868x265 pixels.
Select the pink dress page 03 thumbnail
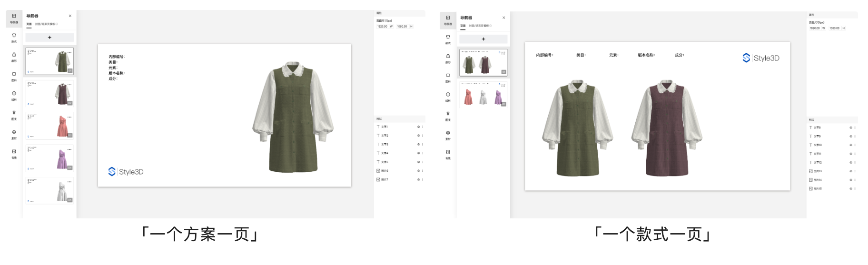tap(49, 126)
